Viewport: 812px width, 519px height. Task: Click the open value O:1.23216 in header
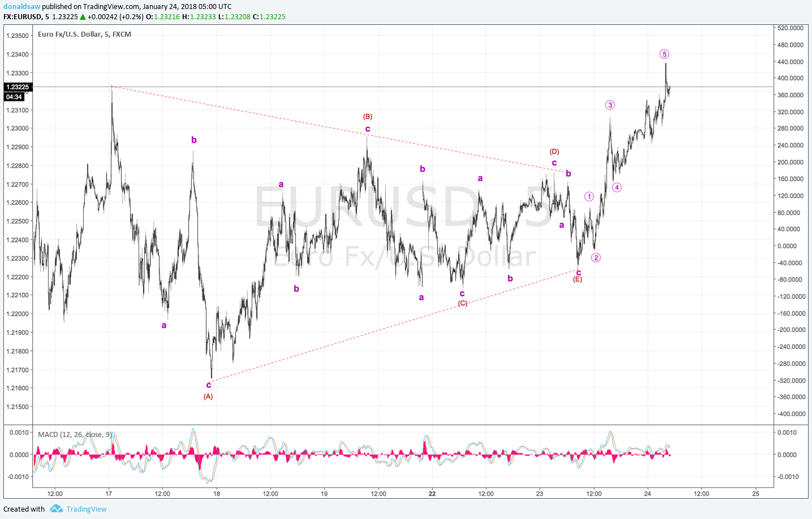(163, 17)
